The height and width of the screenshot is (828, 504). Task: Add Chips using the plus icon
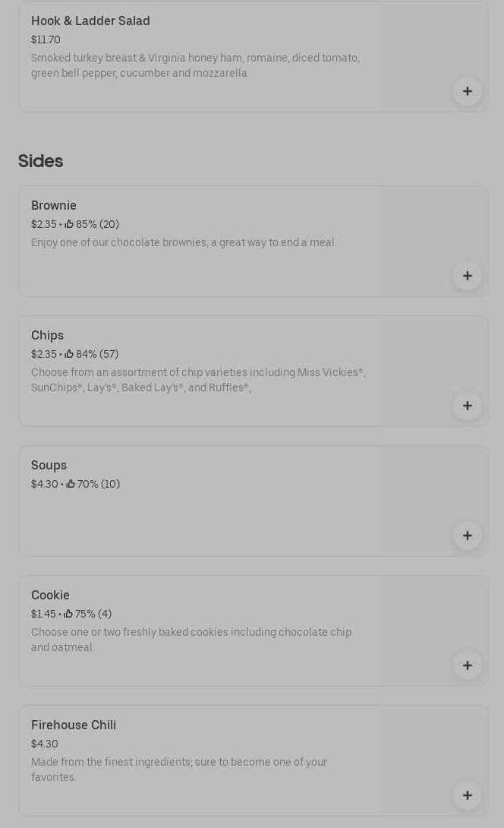(468, 406)
